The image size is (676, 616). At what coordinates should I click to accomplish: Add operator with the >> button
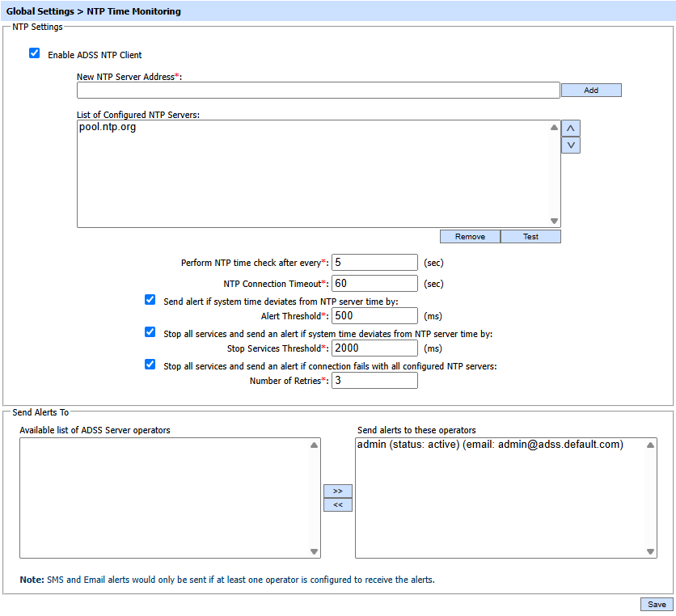click(x=337, y=491)
